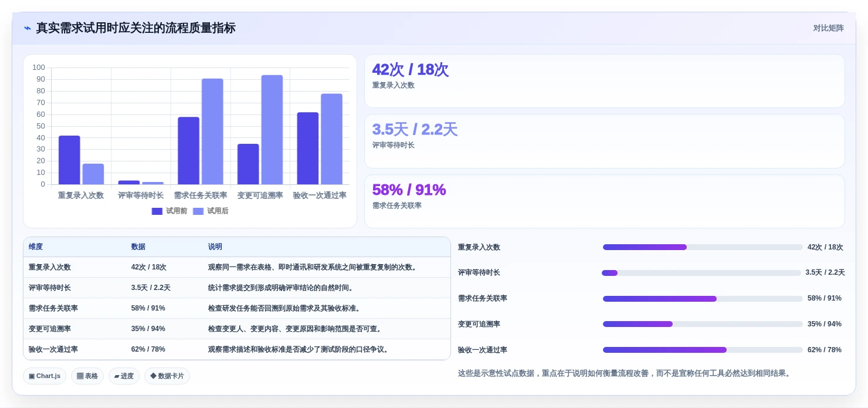The width and height of the screenshot is (868, 408).
Task: Click the 进度 tag chip
Action: 124,376
